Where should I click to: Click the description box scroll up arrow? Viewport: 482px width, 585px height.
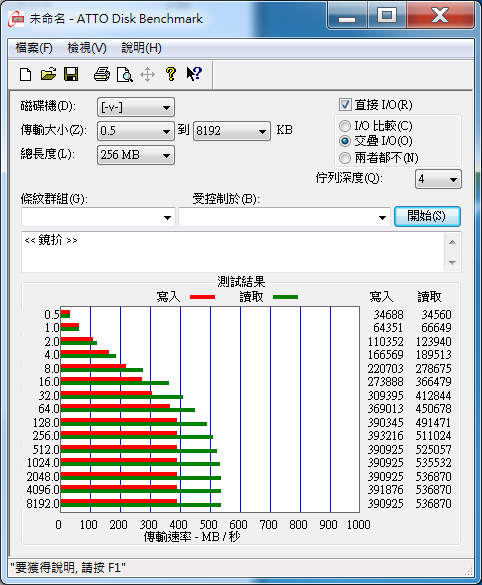tap(452, 242)
